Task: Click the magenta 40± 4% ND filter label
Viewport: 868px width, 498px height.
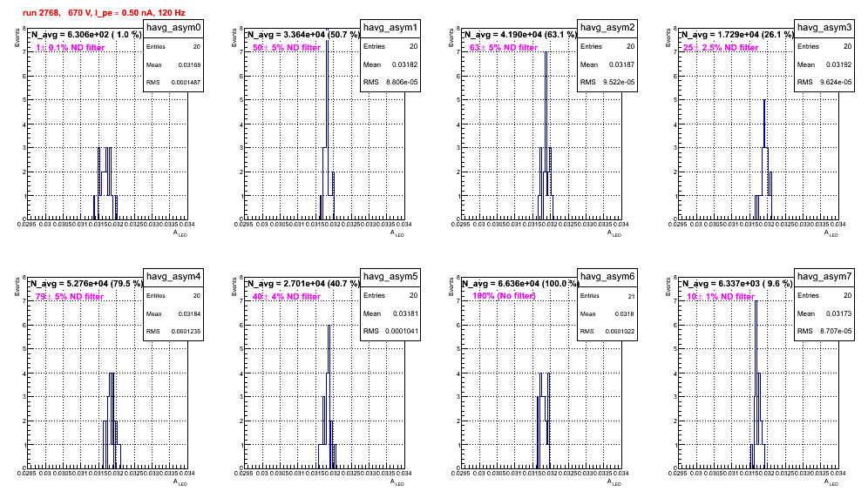Action: click(x=287, y=297)
